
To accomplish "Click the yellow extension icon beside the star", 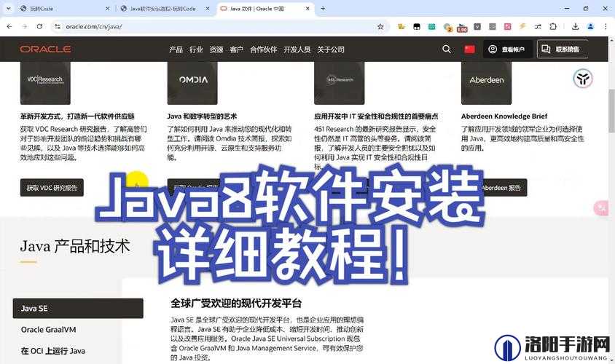I will [401, 27].
